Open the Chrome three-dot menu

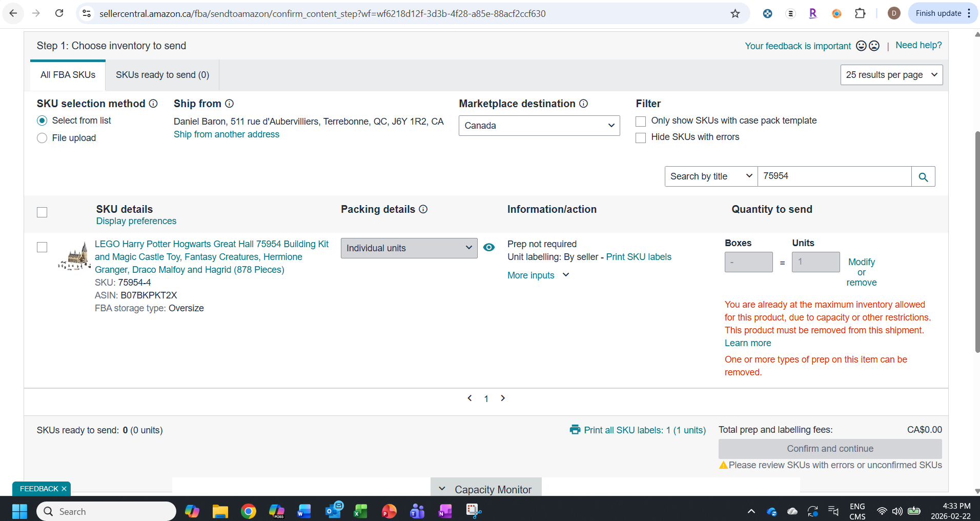(x=969, y=13)
